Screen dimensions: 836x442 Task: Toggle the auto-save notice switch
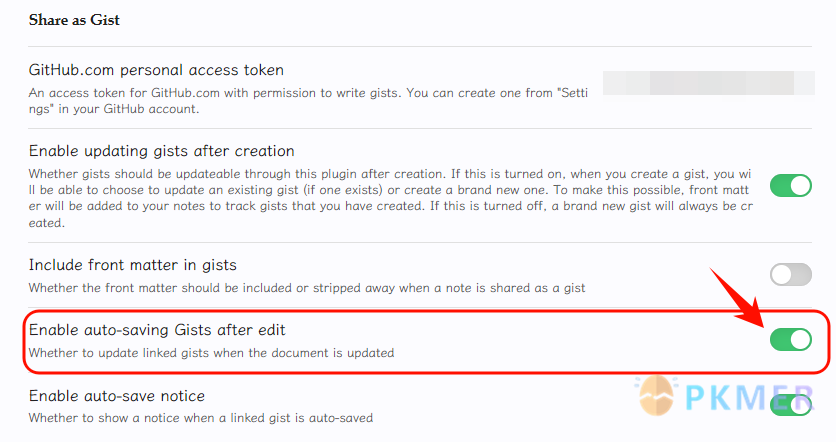(791, 405)
